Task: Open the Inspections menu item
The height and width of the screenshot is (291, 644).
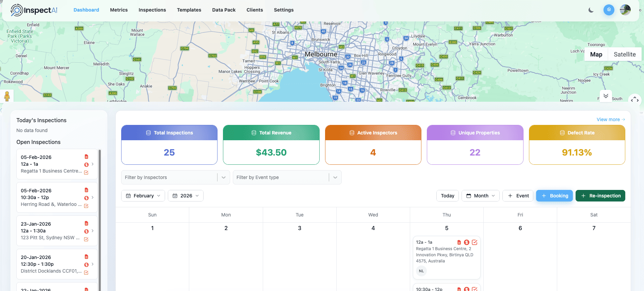Action: point(152,10)
